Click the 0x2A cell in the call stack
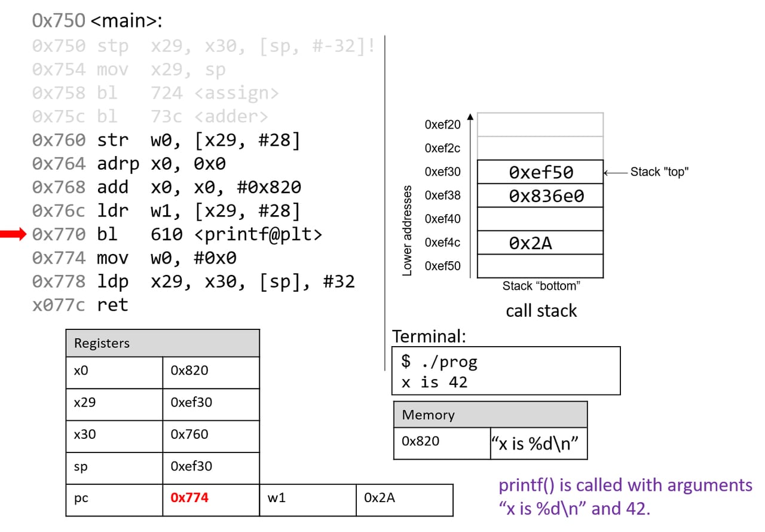This screenshot has height=532, width=765. pyautogui.click(x=541, y=243)
